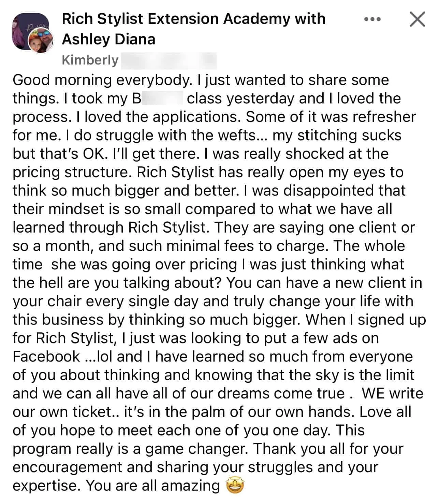Open Rich Stylist Extension Academy group title
Image resolution: width=440 pixels, height=504 pixels.
point(193,18)
